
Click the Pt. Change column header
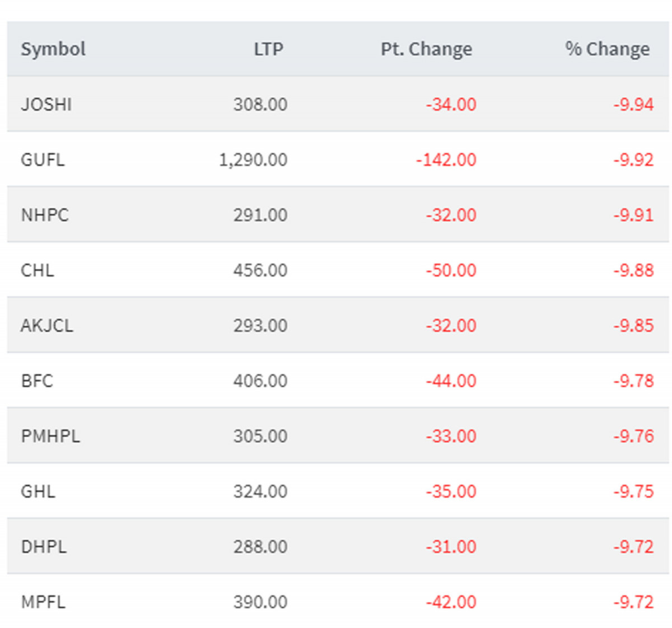point(426,49)
